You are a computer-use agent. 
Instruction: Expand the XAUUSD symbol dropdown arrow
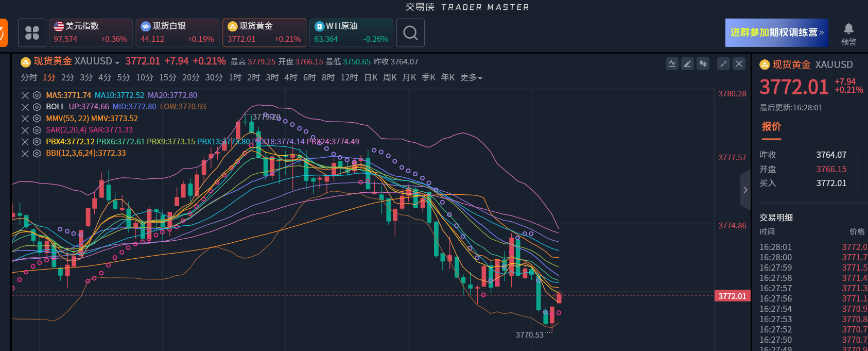pyautogui.click(x=117, y=63)
